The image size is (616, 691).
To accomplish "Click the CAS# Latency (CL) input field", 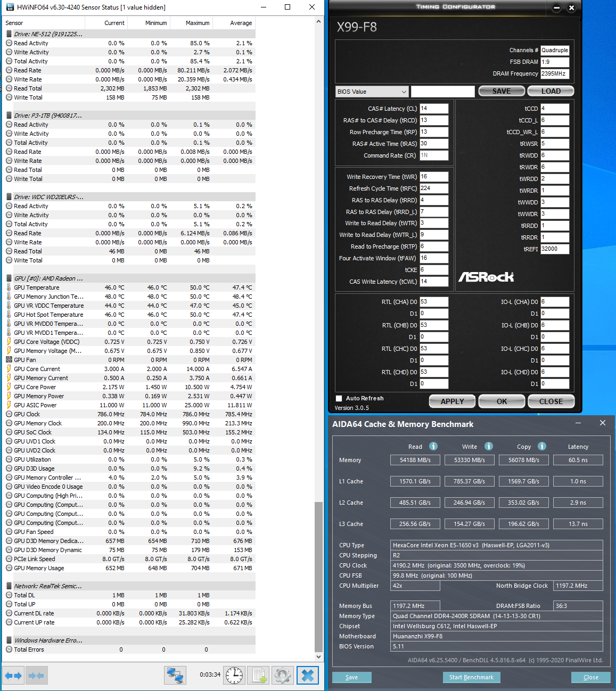I will (x=434, y=109).
